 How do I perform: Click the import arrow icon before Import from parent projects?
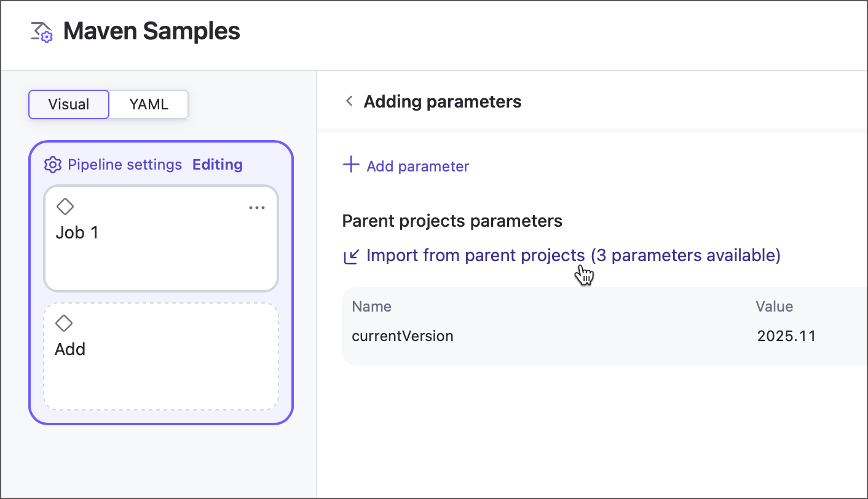[x=351, y=256]
